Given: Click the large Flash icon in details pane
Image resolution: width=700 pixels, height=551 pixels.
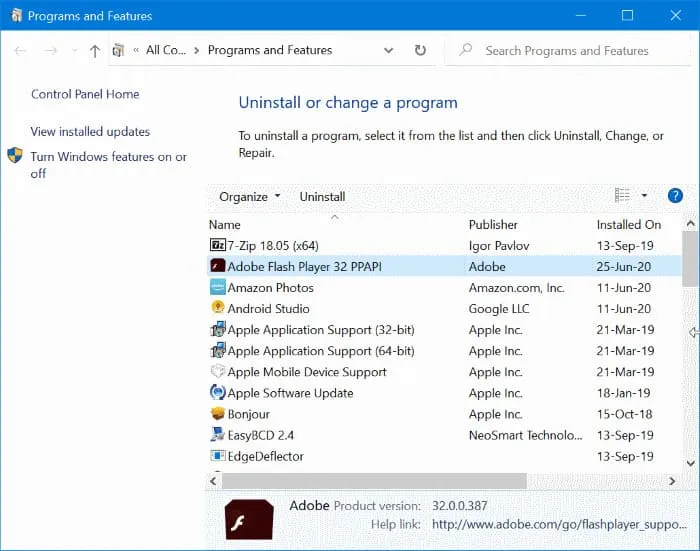Looking at the screenshot, I should pyautogui.click(x=249, y=519).
